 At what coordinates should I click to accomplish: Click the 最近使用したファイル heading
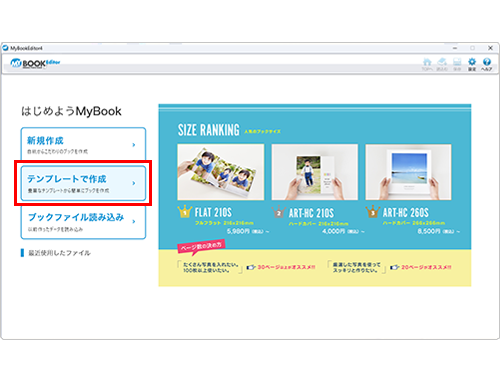tap(59, 253)
